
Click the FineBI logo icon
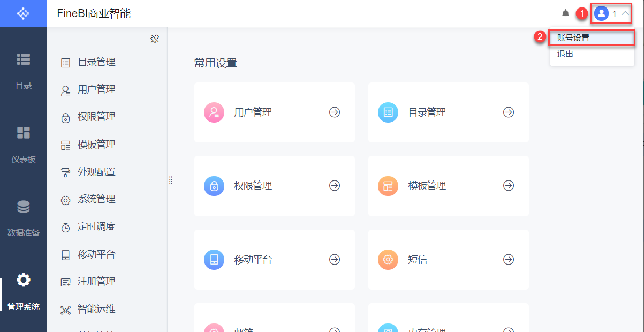click(x=24, y=13)
